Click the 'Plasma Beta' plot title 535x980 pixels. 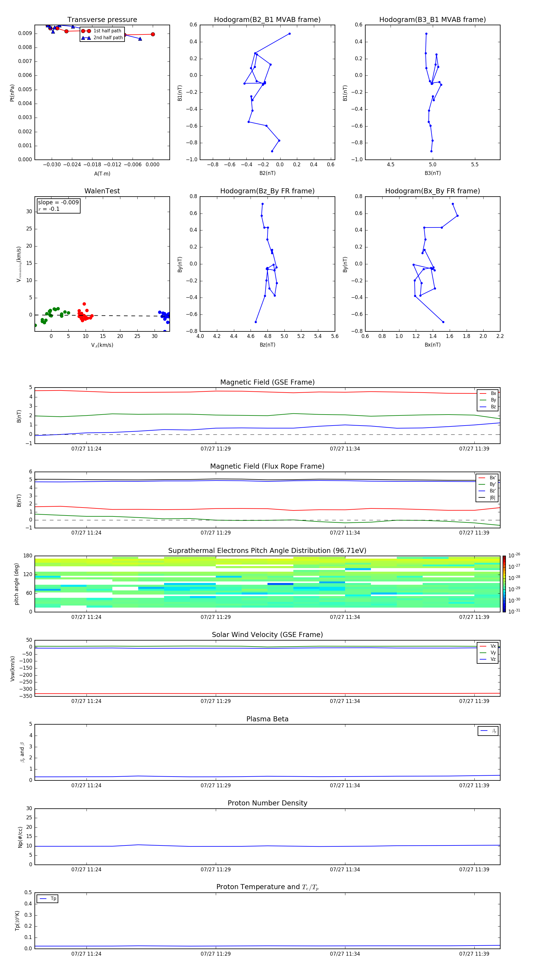click(267, 719)
